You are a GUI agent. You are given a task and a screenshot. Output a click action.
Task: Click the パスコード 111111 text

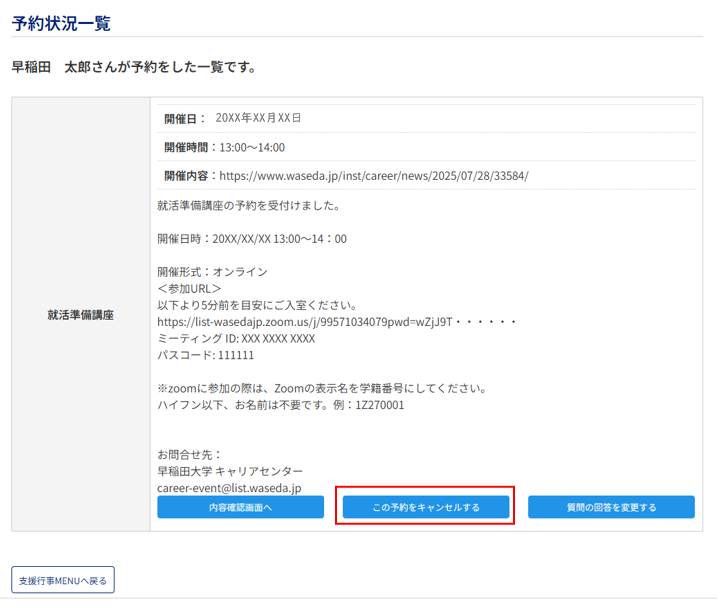point(205,355)
